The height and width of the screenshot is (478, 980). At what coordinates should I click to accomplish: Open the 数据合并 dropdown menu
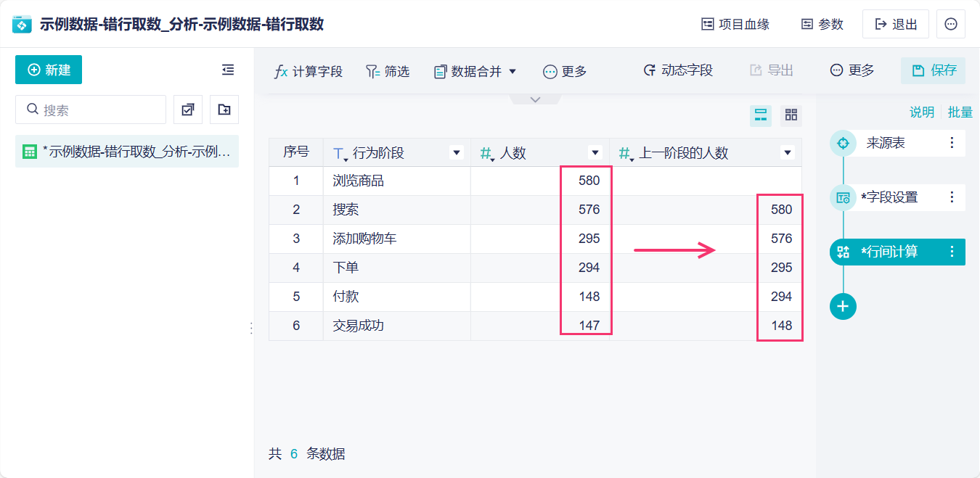point(475,71)
